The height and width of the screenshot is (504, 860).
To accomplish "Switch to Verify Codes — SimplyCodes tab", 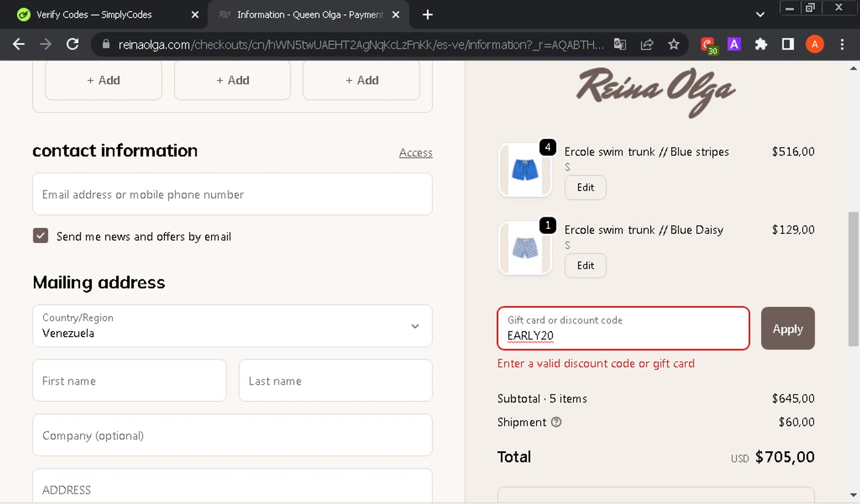I will (x=95, y=14).
